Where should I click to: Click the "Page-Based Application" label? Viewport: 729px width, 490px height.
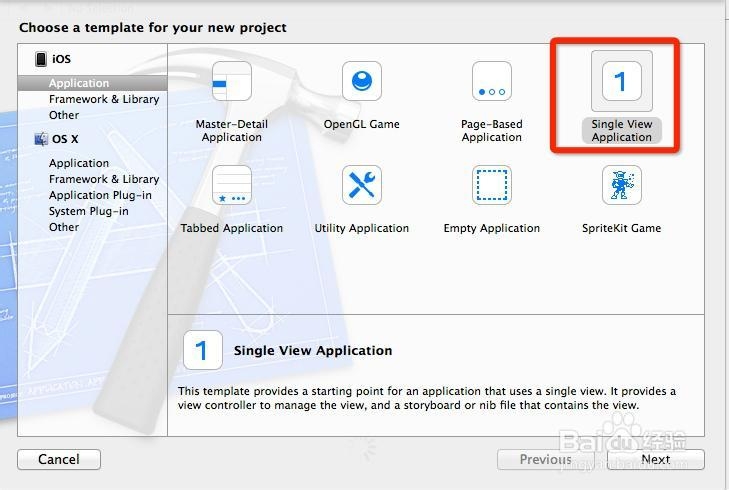click(x=491, y=131)
